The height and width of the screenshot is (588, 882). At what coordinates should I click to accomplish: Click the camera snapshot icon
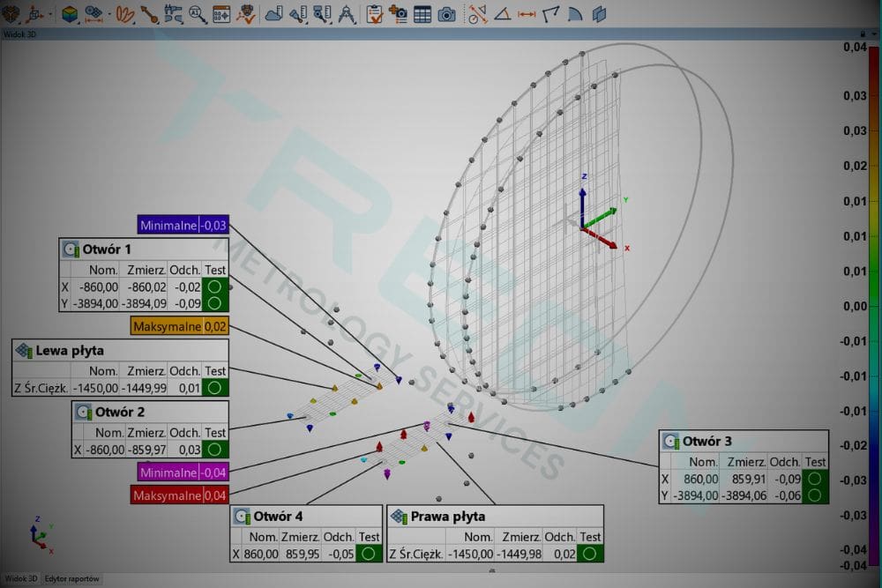click(447, 13)
